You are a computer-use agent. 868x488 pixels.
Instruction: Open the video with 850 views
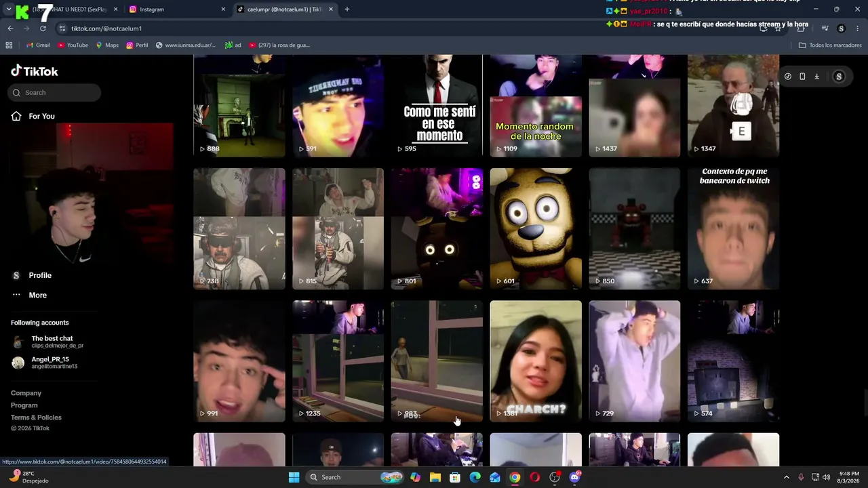tap(635, 229)
